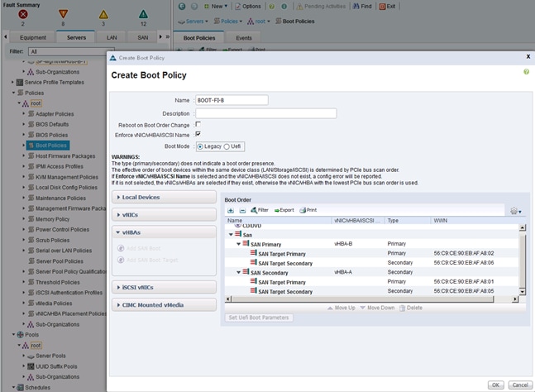Click the collapse-all minus icon in Boot Order

click(242, 211)
